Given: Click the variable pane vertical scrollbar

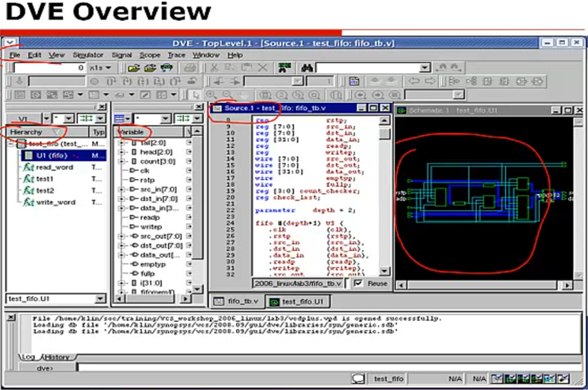Looking at the screenshot, I should [x=197, y=210].
